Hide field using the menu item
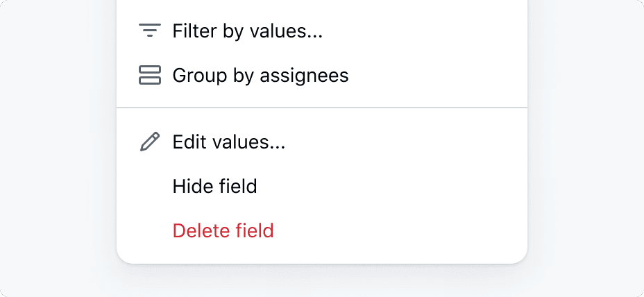 click(214, 186)
